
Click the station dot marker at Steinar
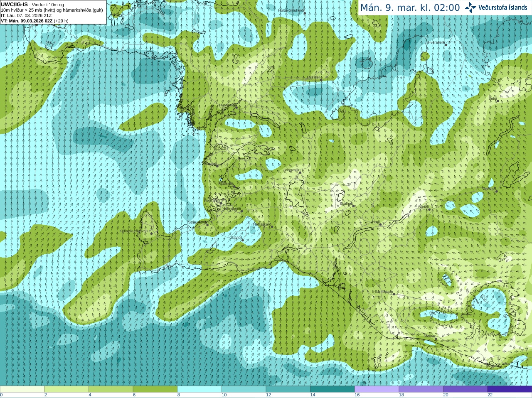(x=436, y=339)
